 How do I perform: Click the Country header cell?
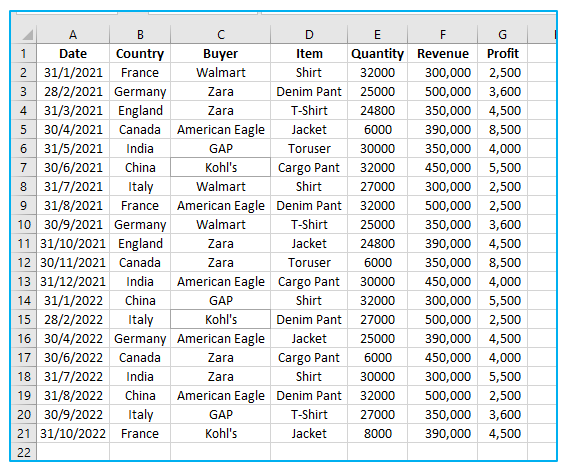(140, 53)
